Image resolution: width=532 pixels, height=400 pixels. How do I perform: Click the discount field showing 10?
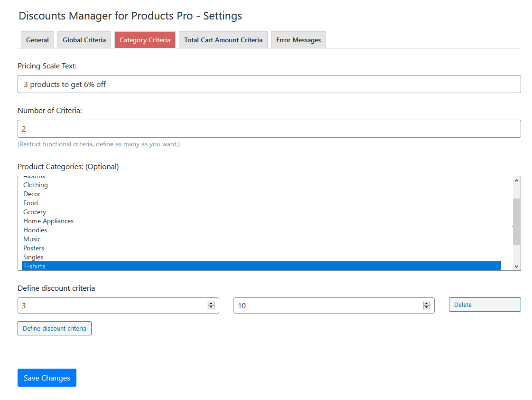(x=334, y=305)
